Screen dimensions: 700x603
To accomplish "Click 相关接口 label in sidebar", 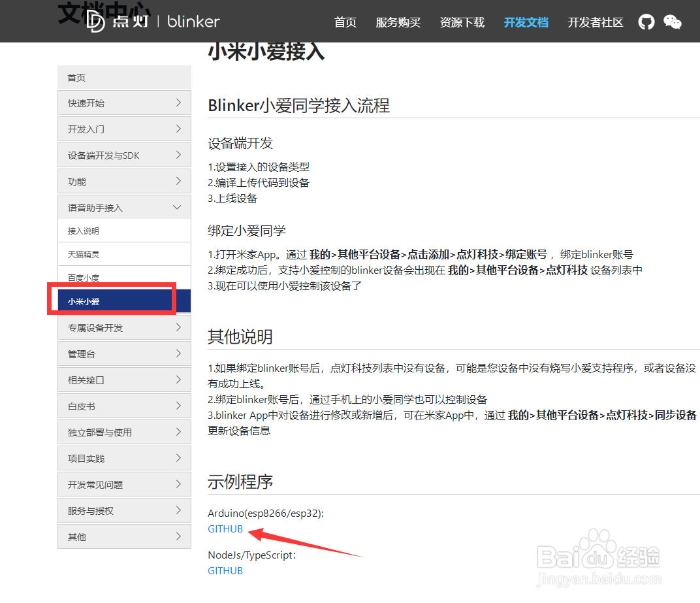I will pyautogui.click(x=86, y=380).
